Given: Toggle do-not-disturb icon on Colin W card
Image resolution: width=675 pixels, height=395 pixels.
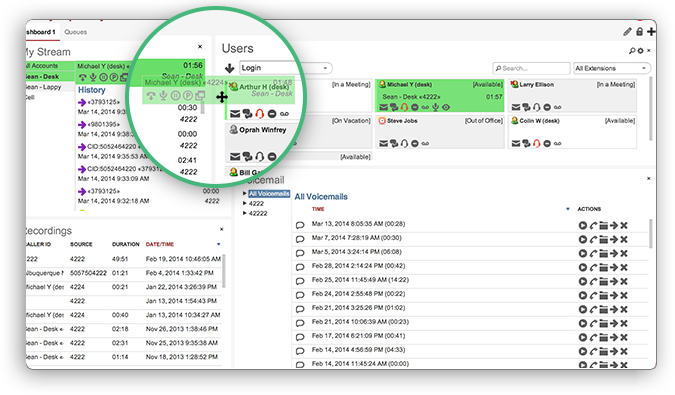Looking at the screenshot, I should coord(547,143).
